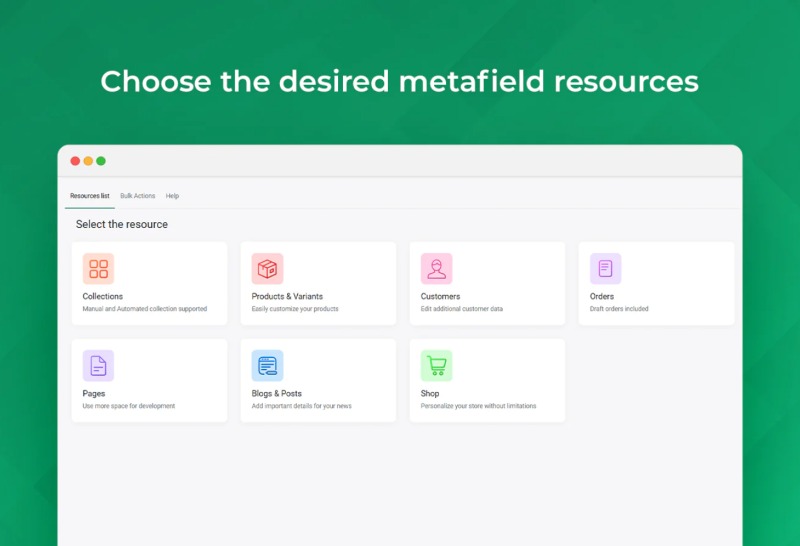The width and height of the screenshot is (800, 546).
Task: Click the Customers title text
Action: [440, 296]
